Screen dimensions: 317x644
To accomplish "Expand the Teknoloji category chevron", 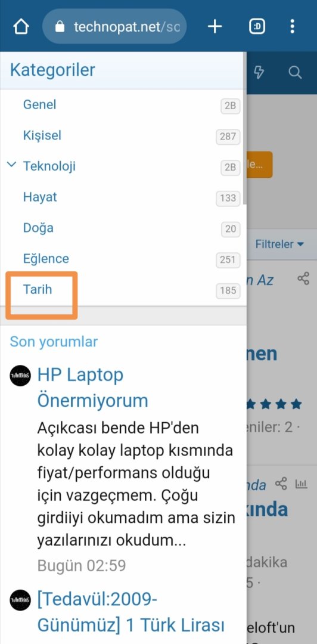I will (x=12, y=165).
